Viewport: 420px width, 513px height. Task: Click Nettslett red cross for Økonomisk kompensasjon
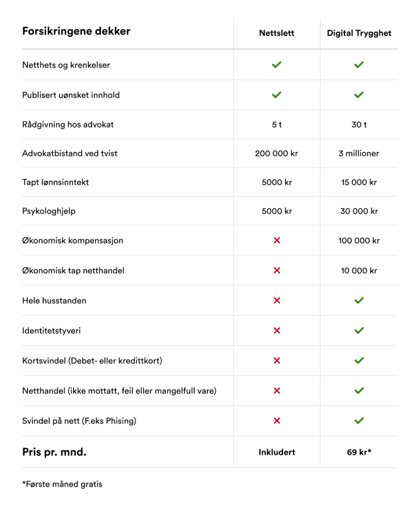276,241
